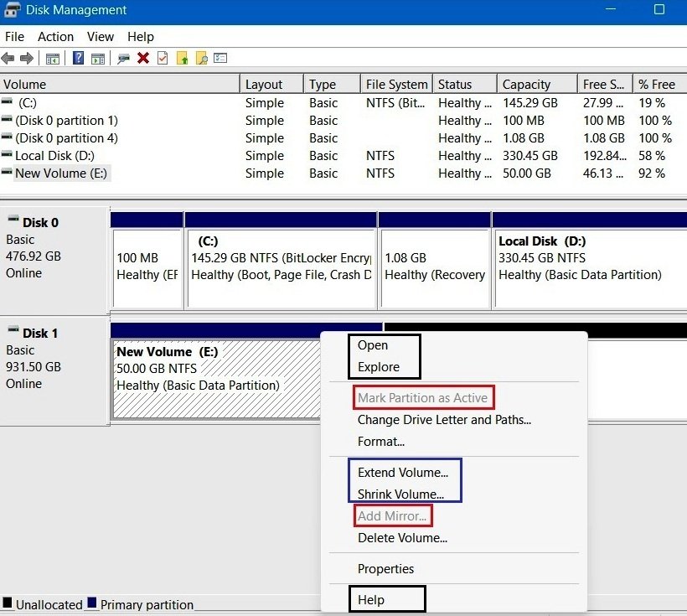Sort by the Status column header

[465, 84]
